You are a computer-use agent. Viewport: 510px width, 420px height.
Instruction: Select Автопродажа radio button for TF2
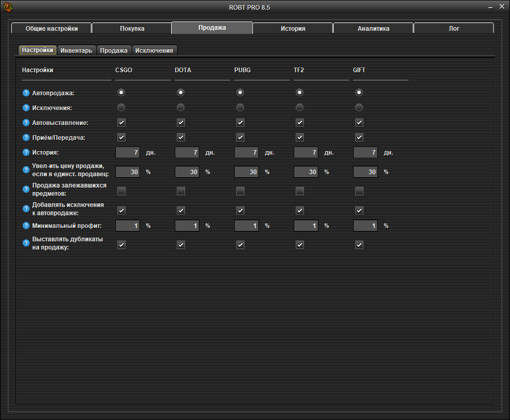(300, 93)
